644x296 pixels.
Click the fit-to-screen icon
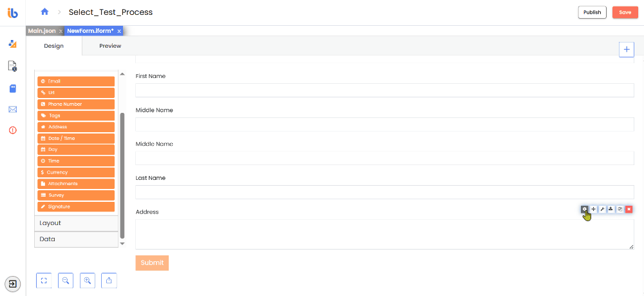pos(44,281)
